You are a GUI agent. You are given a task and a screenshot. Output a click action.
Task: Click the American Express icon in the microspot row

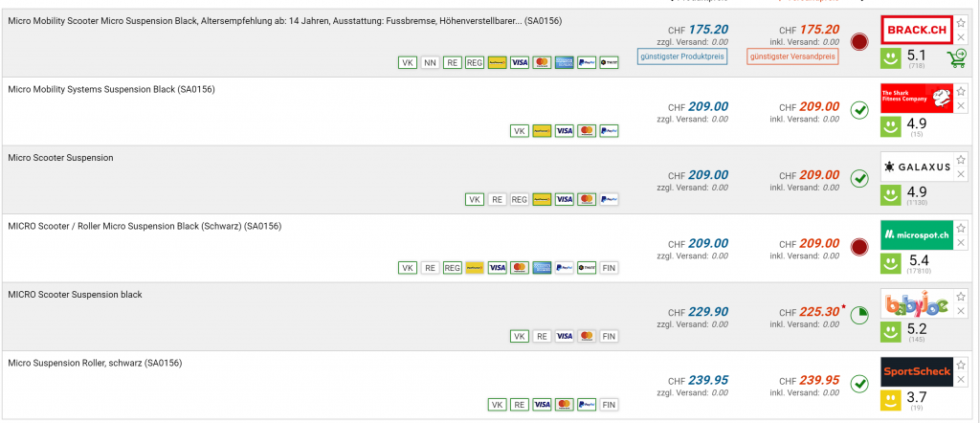tap(541, 268)
